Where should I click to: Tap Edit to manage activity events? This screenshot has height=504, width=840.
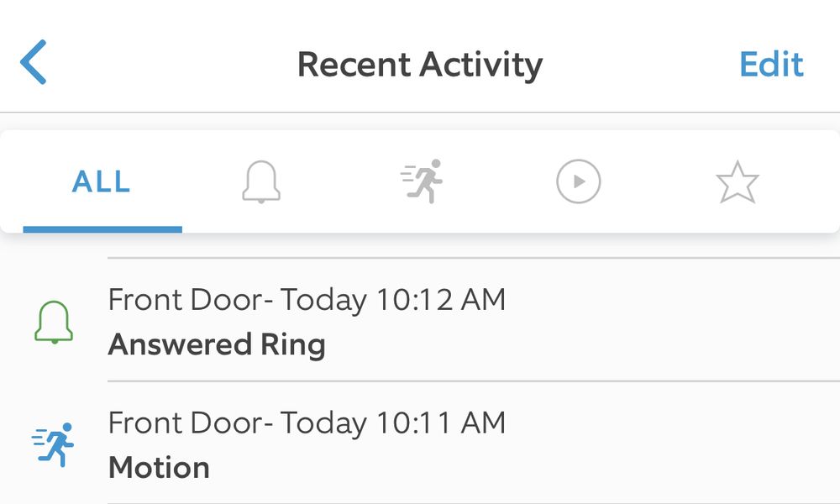point(771,65)
